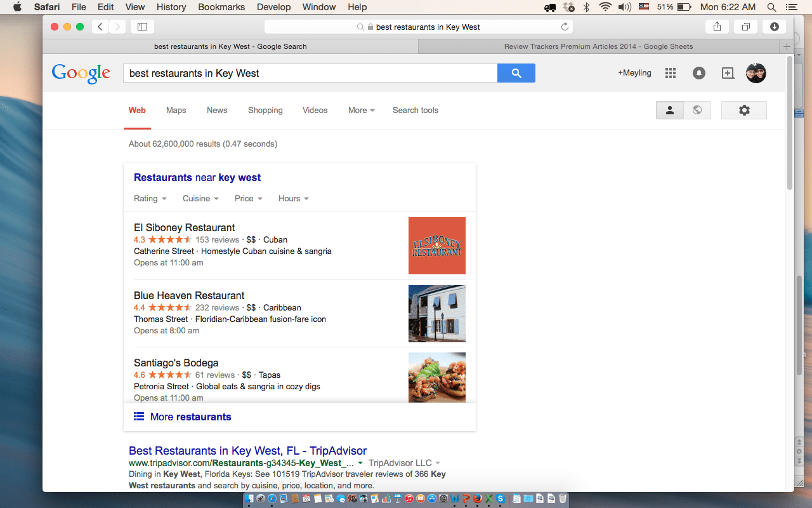Click the Google logo
This screenshot has height=508, width=812.
pyautogui.click(x=81, y=74)
